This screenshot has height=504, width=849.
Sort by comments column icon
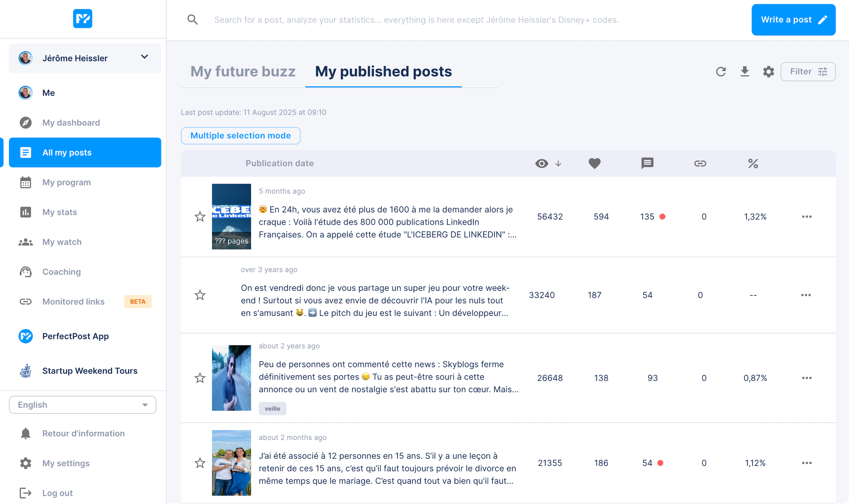tap(647, 163)
